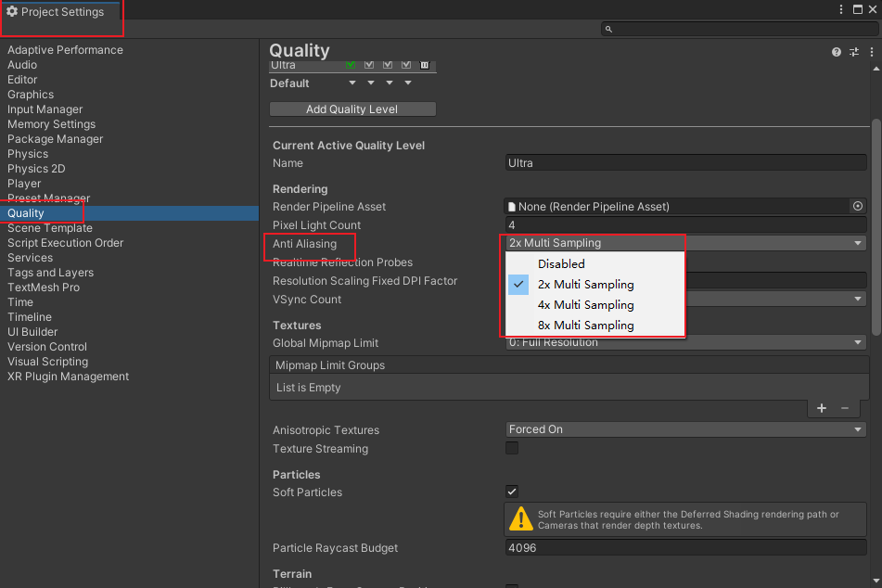Choose Disabled in the Anti Aliasing list

[x=595, y=264]
